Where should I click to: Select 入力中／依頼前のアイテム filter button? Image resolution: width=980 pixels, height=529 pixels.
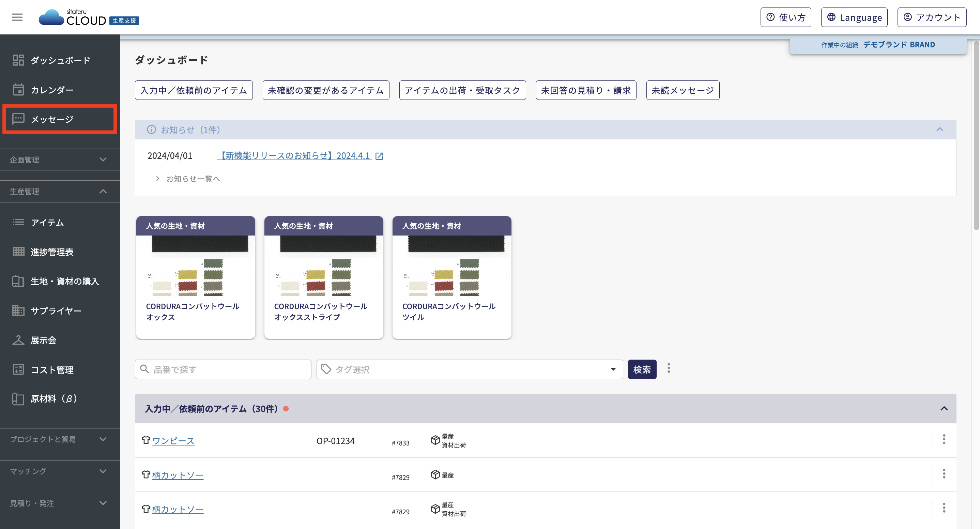(x=194, y=90)
